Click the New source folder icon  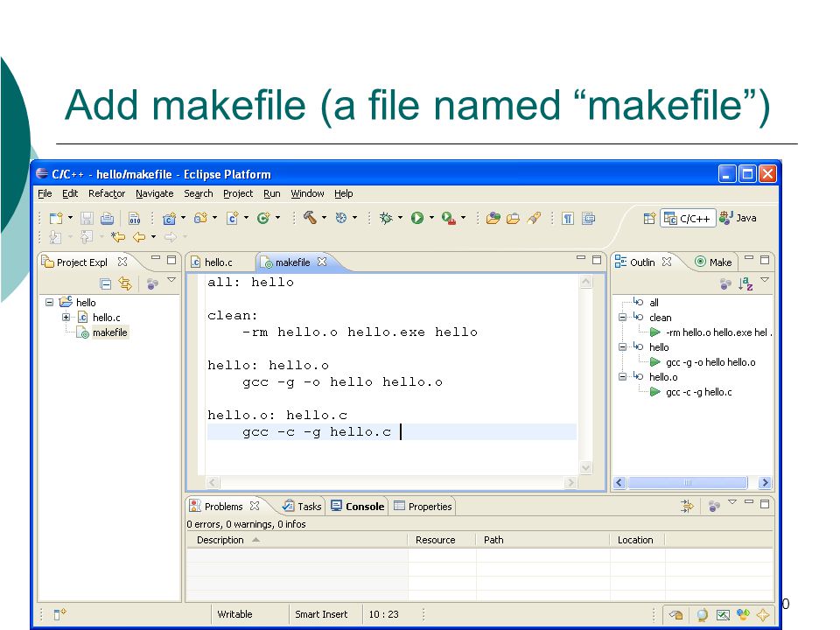coord(201,218)
